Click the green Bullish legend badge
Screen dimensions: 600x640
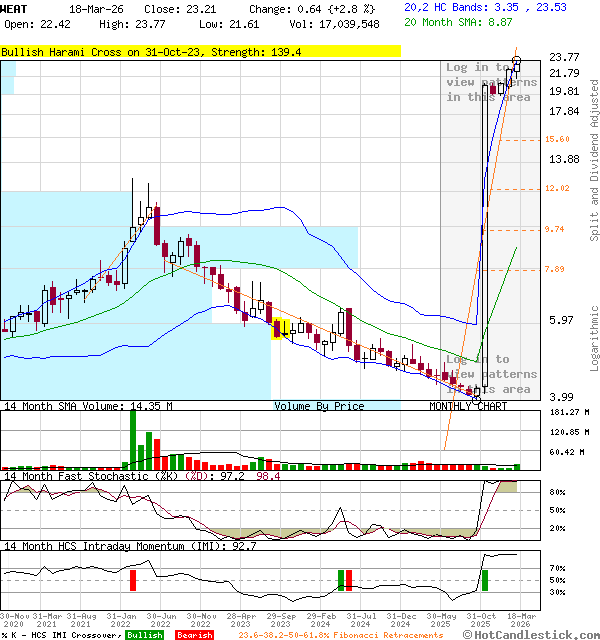(x=144, y=634)
